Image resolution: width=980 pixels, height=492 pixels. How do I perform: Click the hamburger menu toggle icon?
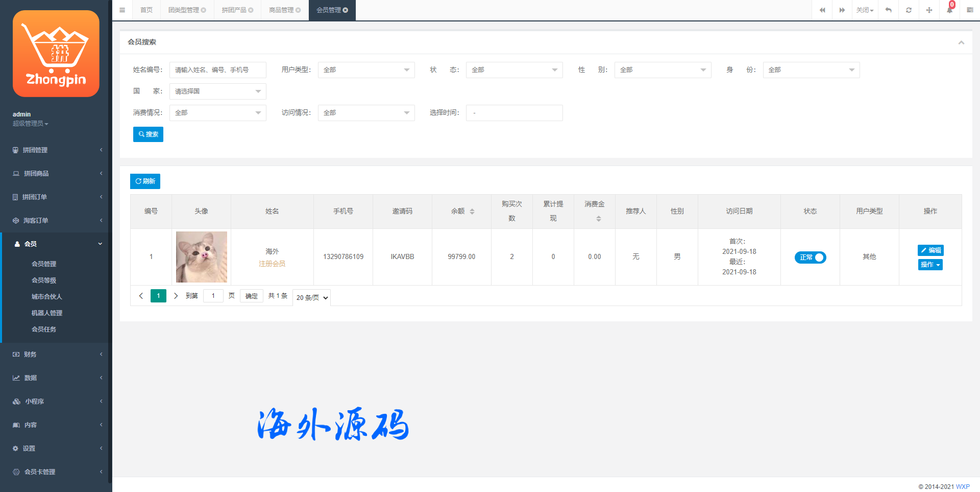tap(122, 10)
